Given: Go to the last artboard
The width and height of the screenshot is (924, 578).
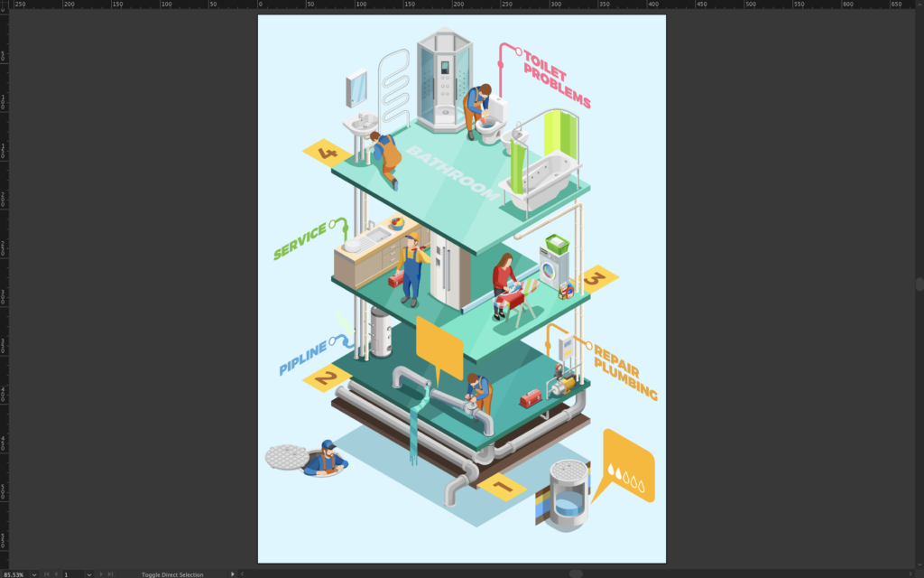Looking at the screenshot, I should coord(110,573).
